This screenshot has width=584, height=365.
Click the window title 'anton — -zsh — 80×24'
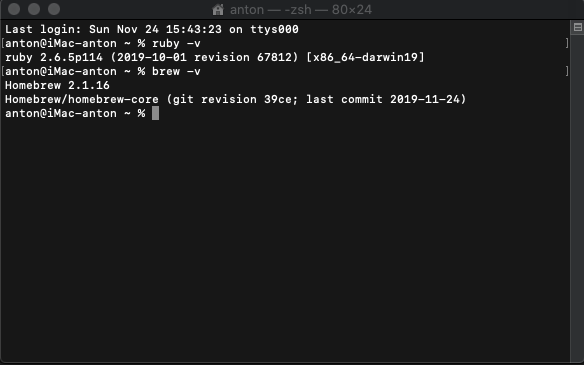point(301,10)
